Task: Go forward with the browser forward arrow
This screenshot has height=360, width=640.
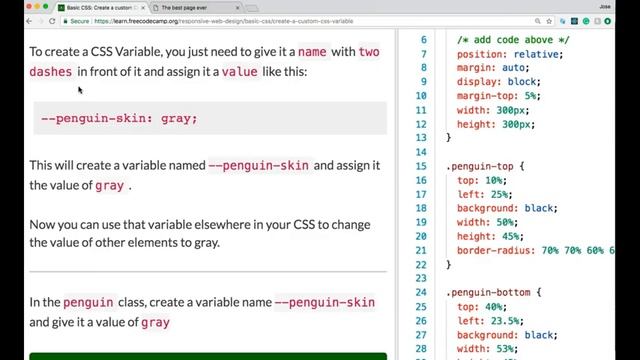Action: [40, 21]
